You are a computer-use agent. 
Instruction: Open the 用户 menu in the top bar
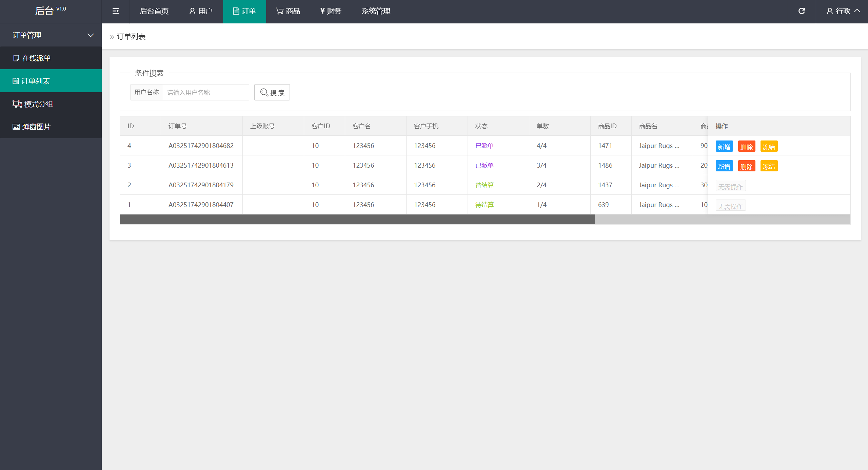[201, 11]
